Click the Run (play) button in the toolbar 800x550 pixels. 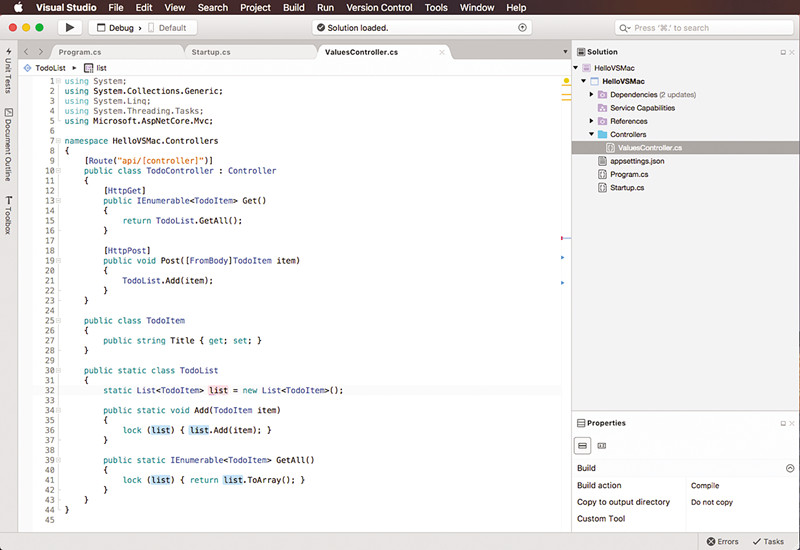point(70,28)
